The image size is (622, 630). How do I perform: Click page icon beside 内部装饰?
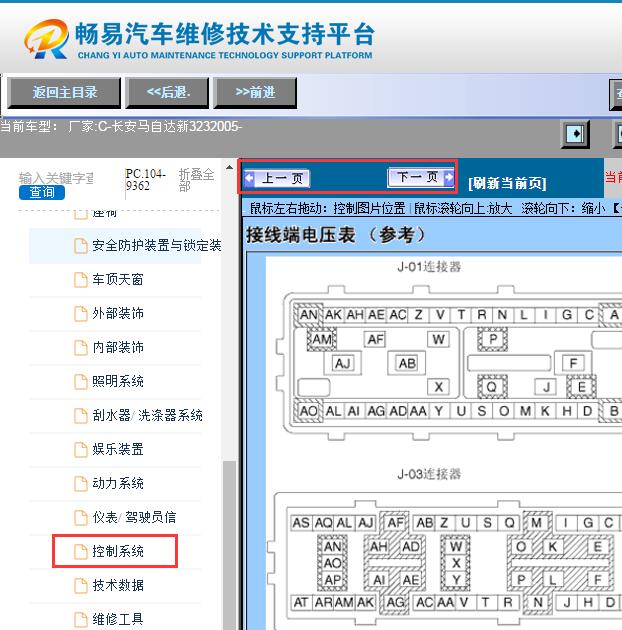point(81,348)
